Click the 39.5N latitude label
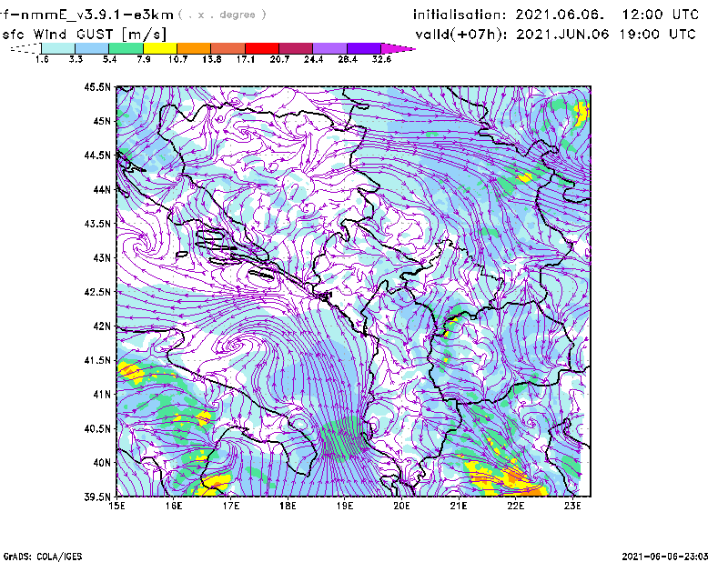This screenshot has width=728, height=562. click(97, 497)
